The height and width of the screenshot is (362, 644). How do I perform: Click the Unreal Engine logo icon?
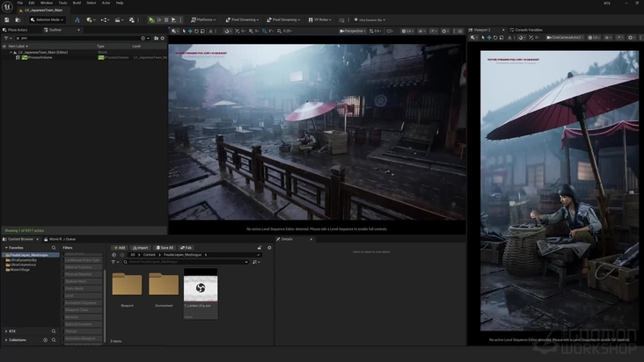pyautogui.click(x=7, y=6)
